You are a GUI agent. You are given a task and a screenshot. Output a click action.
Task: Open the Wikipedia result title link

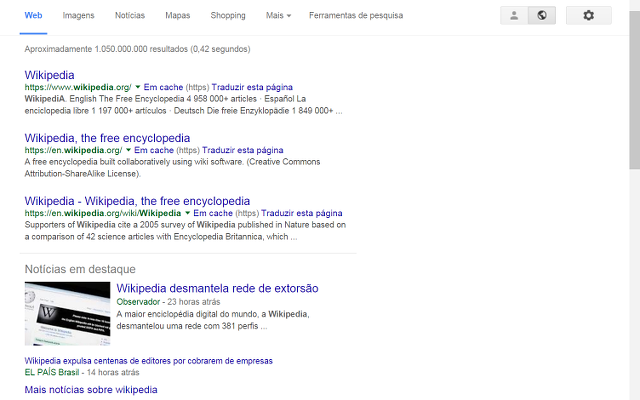pyautogui.click(x=49, y=75)
